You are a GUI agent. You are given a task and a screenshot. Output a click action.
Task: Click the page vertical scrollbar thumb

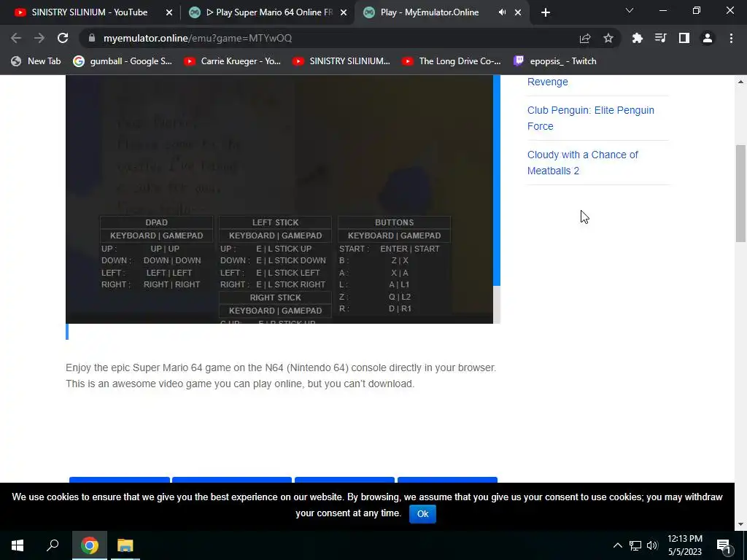(740, 192)
